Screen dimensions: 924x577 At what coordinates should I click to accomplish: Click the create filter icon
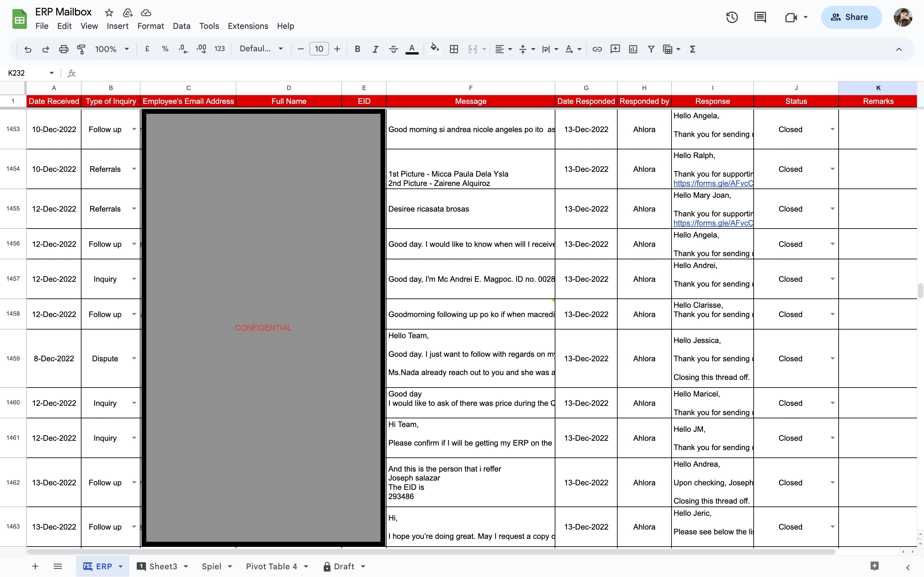(651, 49)
